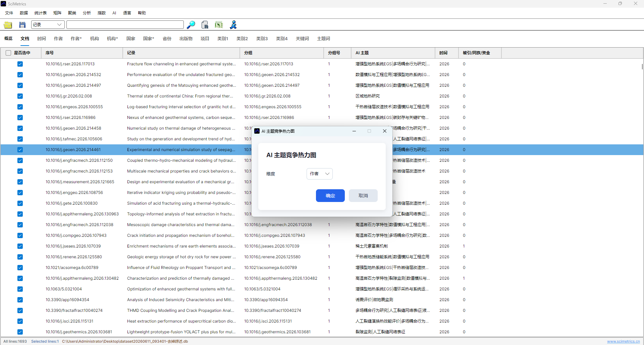644x345 pixels.
Task: Click the save floppy disk icon
Action: (x=22, y=25)
